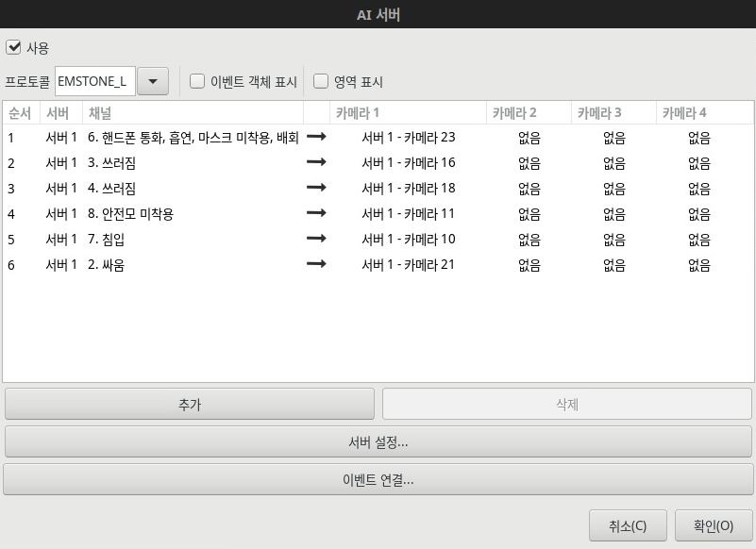
Task: Select 서버 1 - 카메라 23 cell
Action: click(408, 138)
